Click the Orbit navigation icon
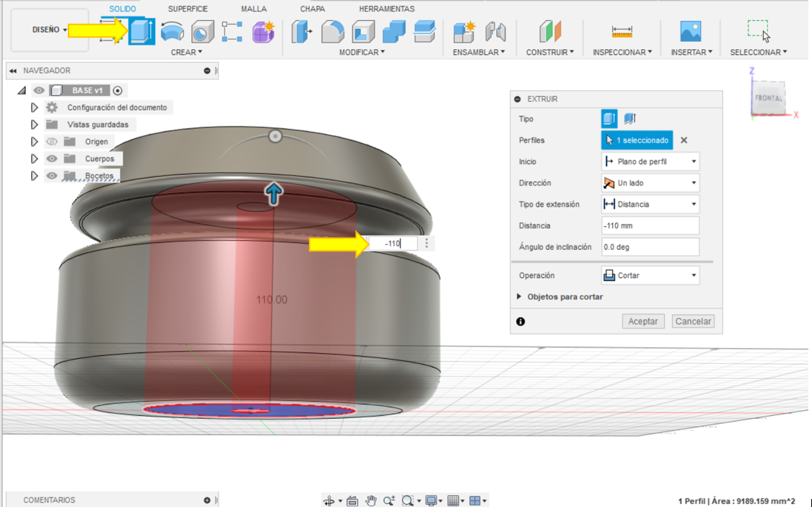812x507 pixels. pos(329,500)
